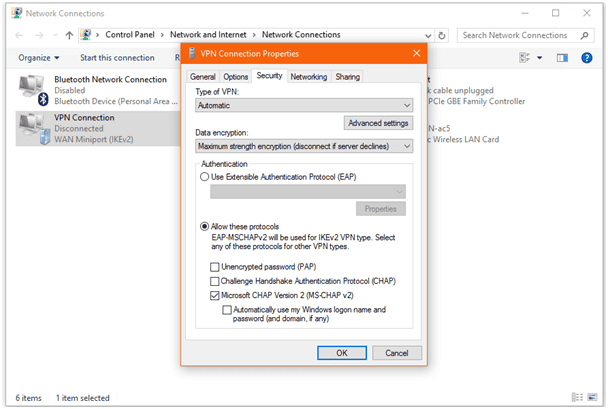The image size is (608, 409).
Task: Click Network and Internet in breadcrumb
Action: [x=208, y=35]
